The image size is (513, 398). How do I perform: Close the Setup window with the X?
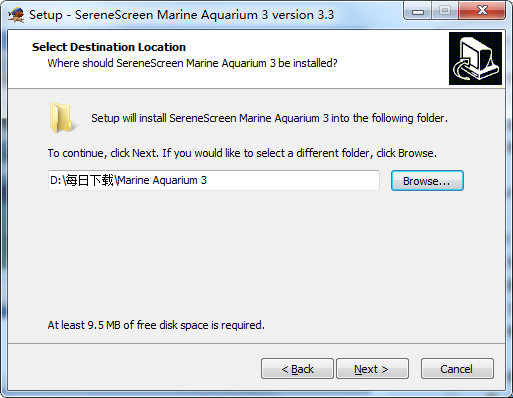(482, 11)
